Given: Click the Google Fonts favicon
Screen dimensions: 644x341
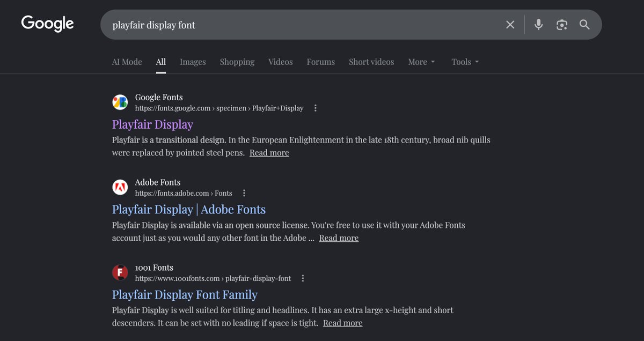Looking at the screenshot, I should point(120,102).
